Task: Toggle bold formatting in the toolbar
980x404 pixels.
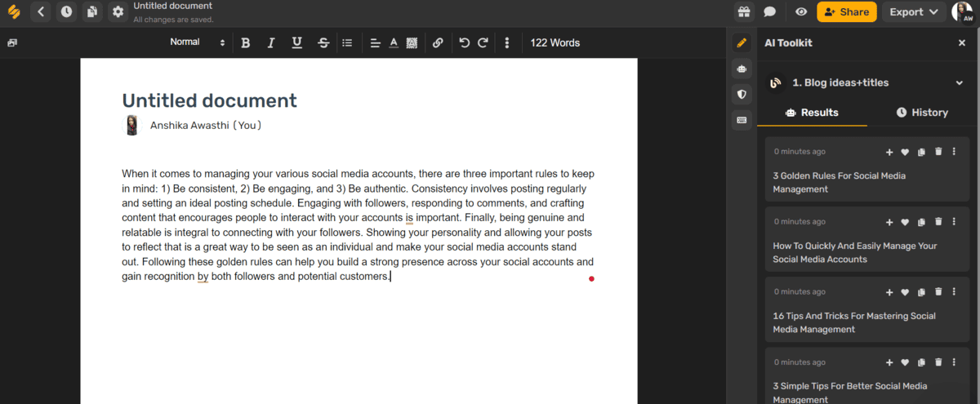Action: (245, 43)
